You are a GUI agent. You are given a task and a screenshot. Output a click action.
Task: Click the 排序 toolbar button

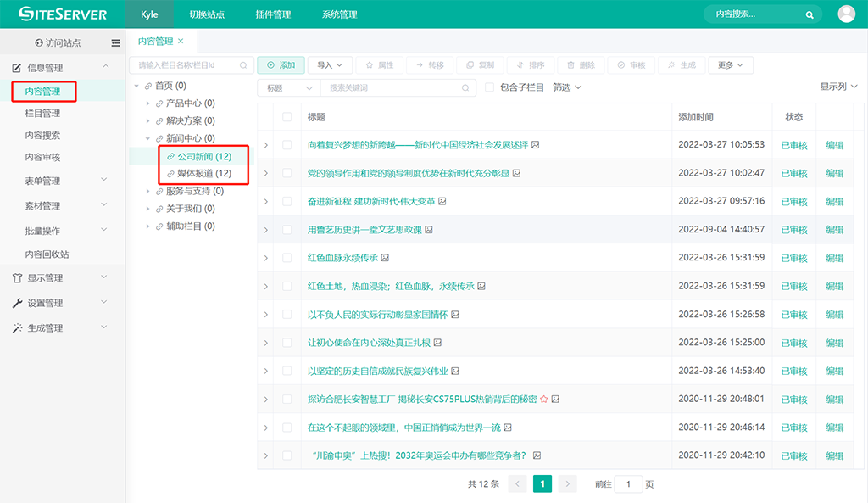[x=531, y=65]
